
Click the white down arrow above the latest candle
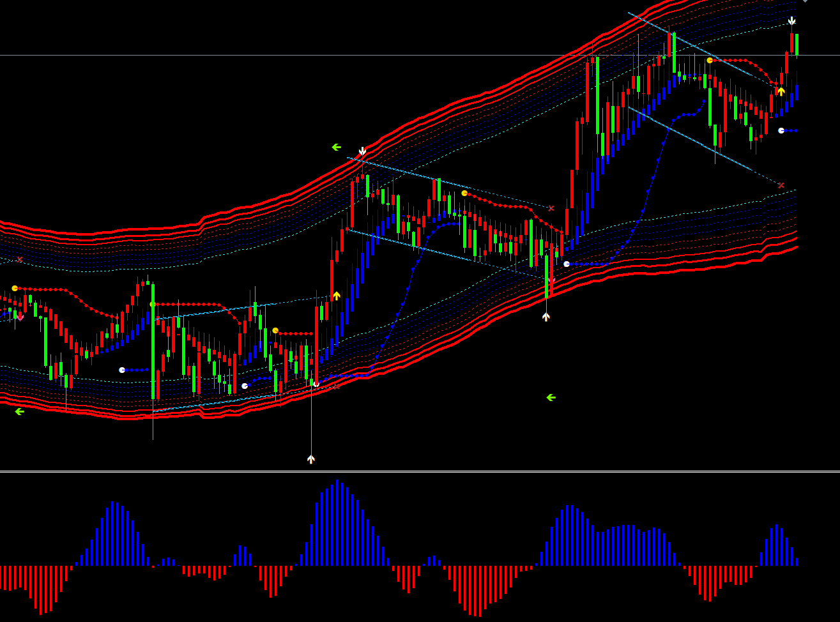click(791, 21)
